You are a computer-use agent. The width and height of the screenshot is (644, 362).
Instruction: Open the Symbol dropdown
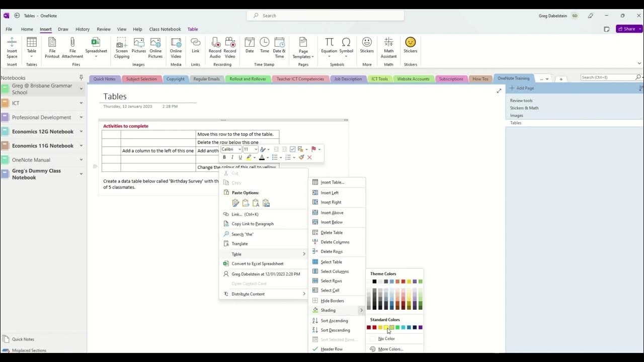click(346, 56)
